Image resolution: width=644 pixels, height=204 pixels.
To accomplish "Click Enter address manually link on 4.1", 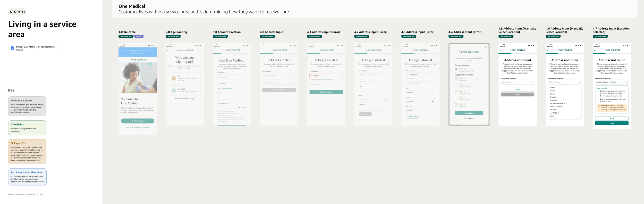I will [x=326, y=80].
